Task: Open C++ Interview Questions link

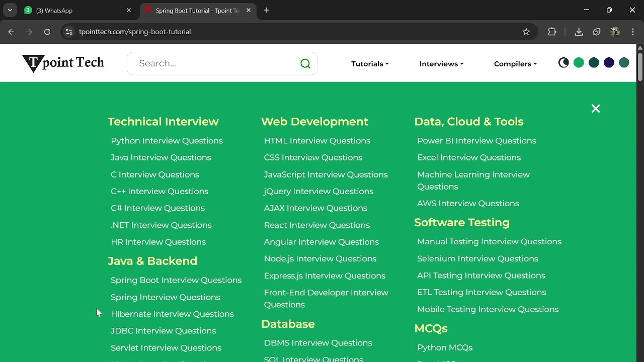Action: tap(159, 191)
